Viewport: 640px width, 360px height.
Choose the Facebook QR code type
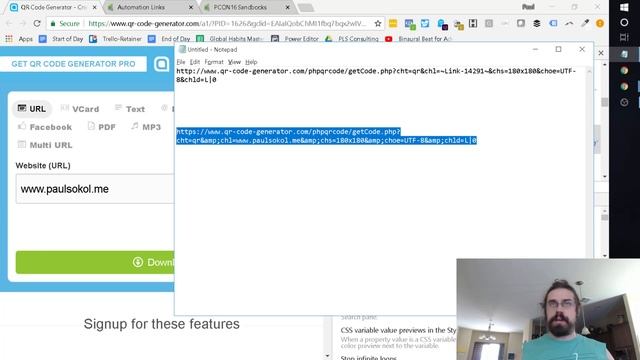tap(45, 127)
